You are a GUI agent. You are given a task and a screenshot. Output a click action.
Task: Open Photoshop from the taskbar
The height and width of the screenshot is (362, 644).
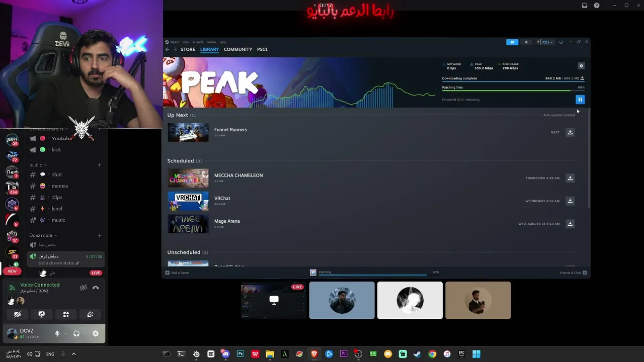tap(240, 354)
